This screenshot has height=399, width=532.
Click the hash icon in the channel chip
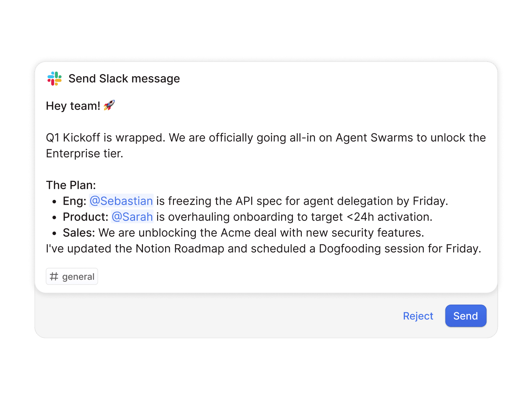tap(54, 276)
